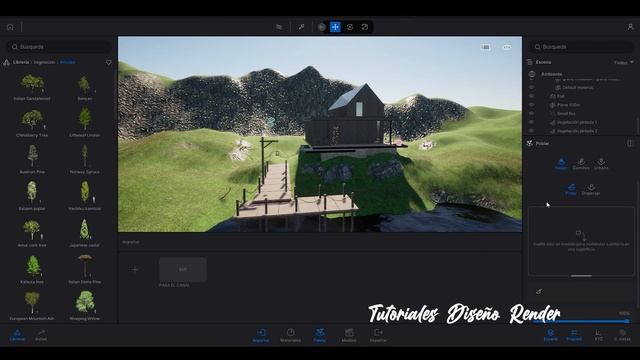This screenshot has width=640, height=360.
Task: Select the Italian Stone Pine tree
Action: tap(84, 270)
